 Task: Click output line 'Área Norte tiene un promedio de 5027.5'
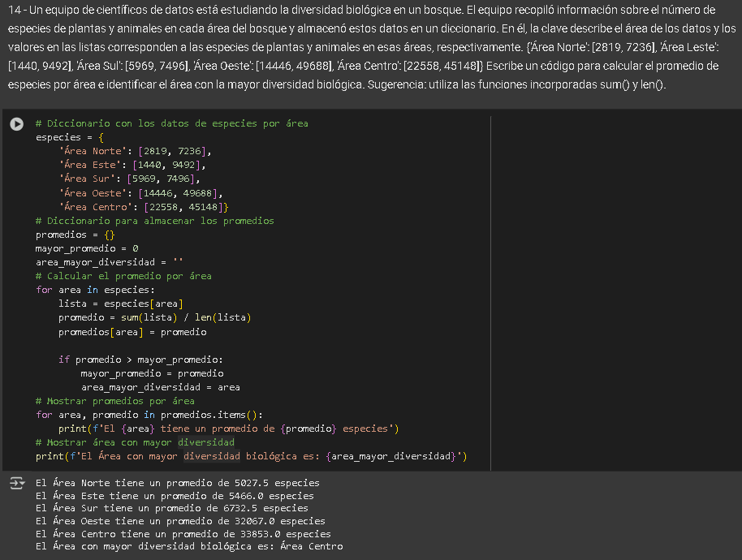[178, 483]
